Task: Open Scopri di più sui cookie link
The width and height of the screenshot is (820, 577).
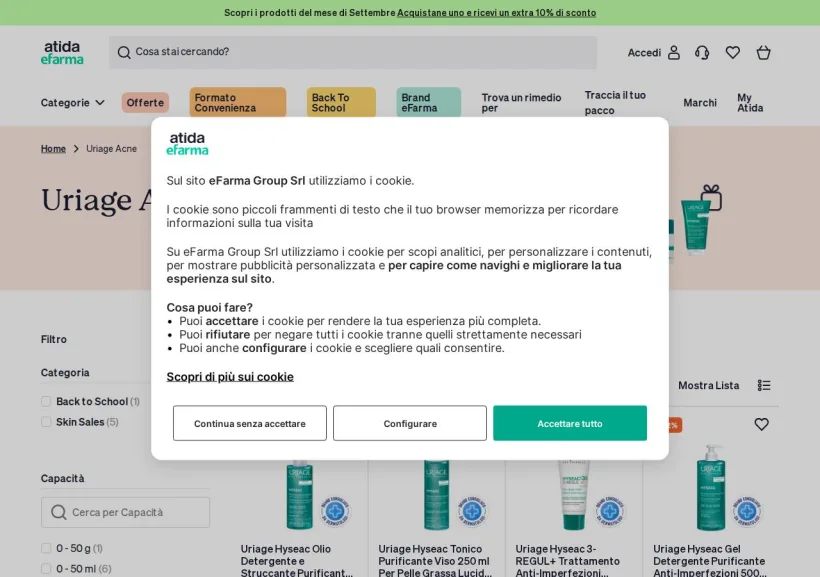Action: coord(230,377)
